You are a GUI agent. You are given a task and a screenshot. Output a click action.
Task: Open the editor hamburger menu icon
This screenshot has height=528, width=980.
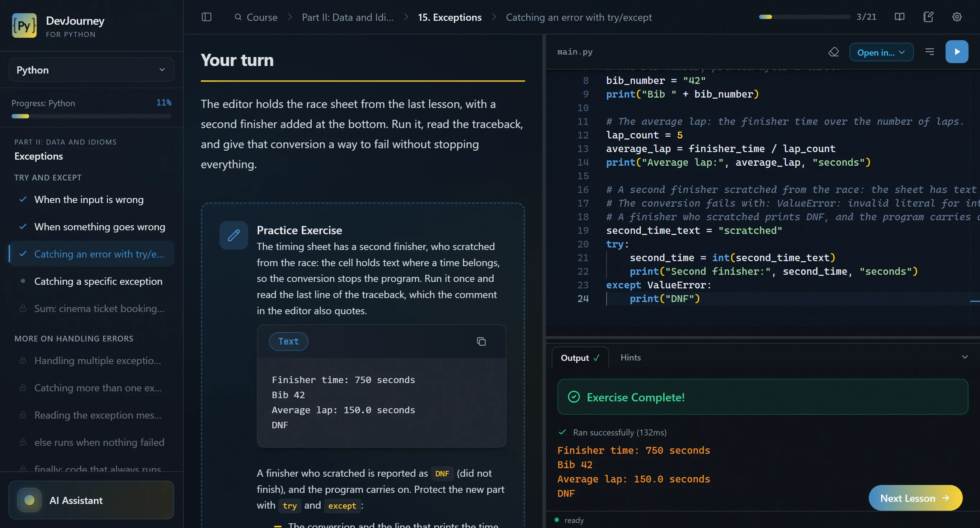[929, 52]
